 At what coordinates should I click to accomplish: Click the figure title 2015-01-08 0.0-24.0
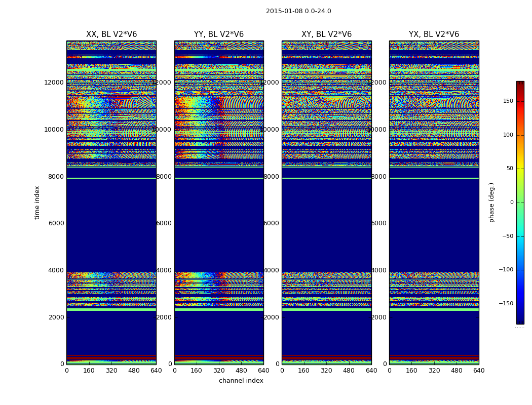(298, 11)
